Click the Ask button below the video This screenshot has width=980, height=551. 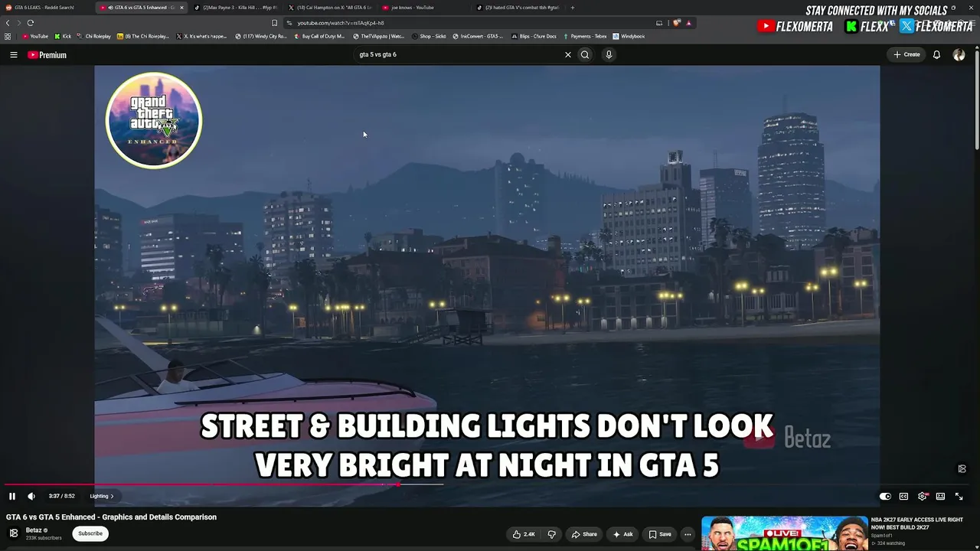tap(623, 534)
